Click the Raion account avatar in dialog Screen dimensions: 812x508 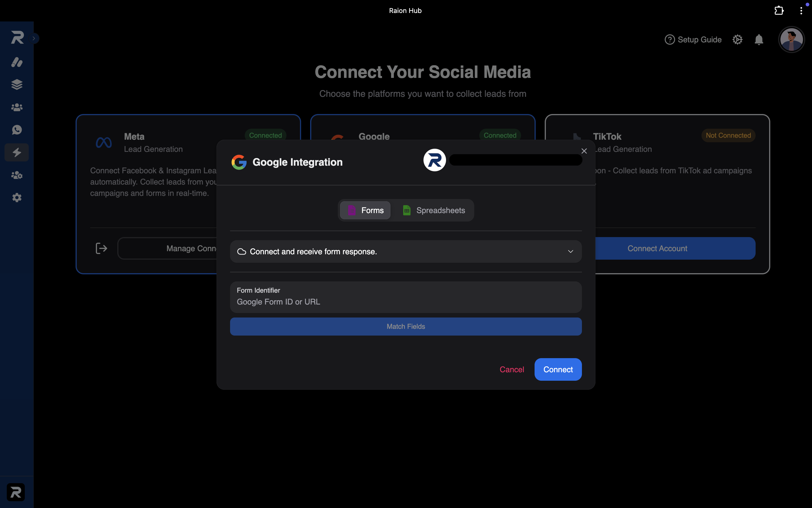click(434, 160)
